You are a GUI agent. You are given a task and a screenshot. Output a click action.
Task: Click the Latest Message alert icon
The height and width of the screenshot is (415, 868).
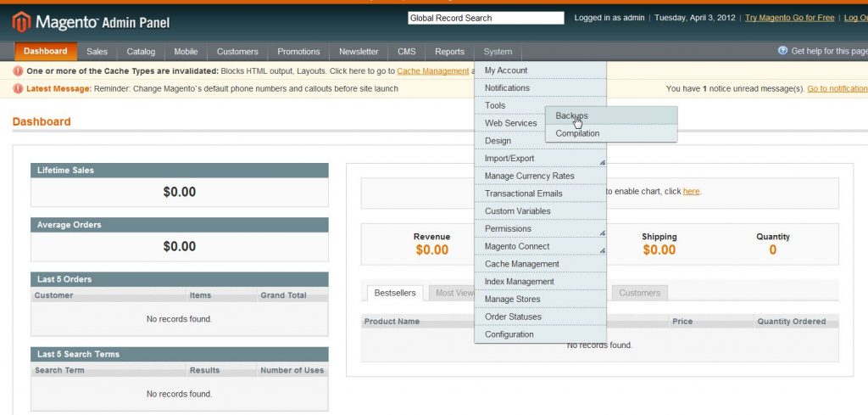point(19,89)
